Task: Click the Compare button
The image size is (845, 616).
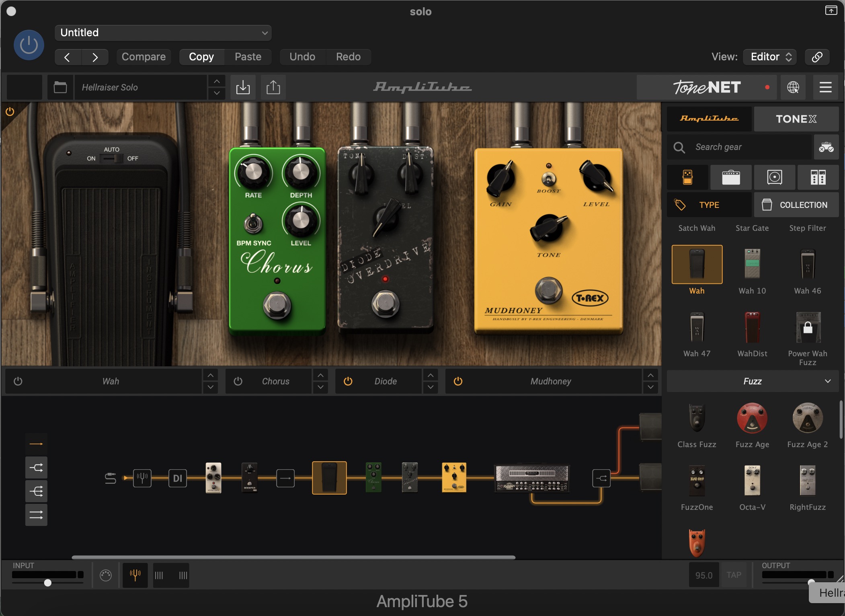Action: 144,57
